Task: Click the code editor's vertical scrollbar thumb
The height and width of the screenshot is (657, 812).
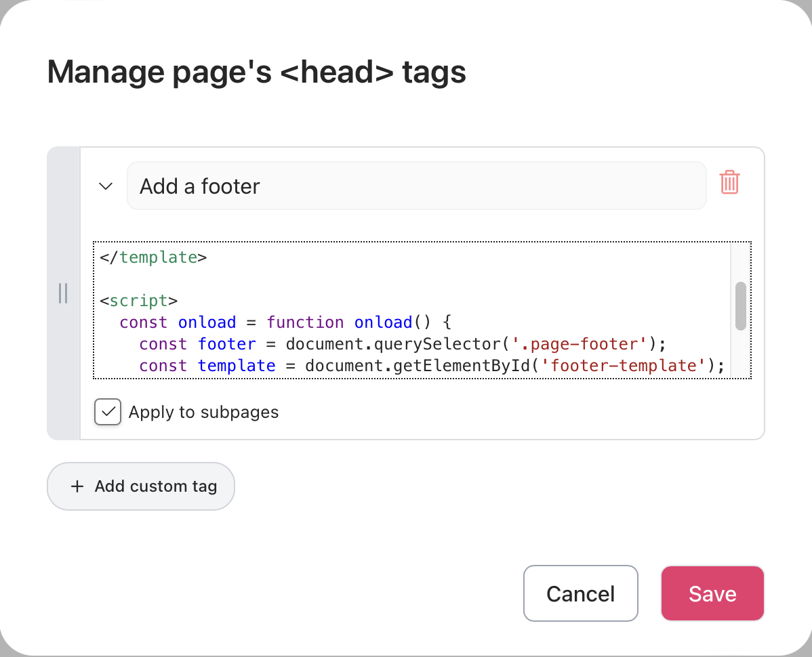Action: coord(740,306)
